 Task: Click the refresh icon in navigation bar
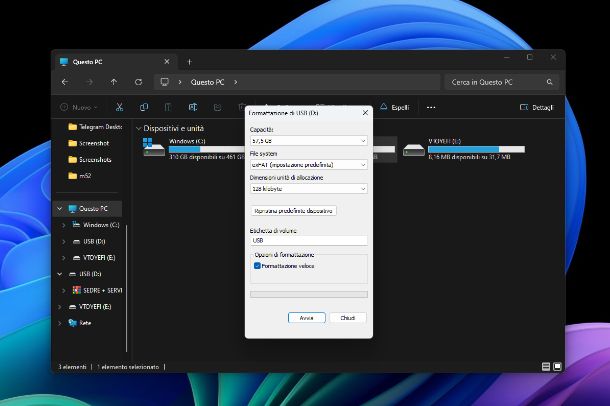(x=138, y=82)
